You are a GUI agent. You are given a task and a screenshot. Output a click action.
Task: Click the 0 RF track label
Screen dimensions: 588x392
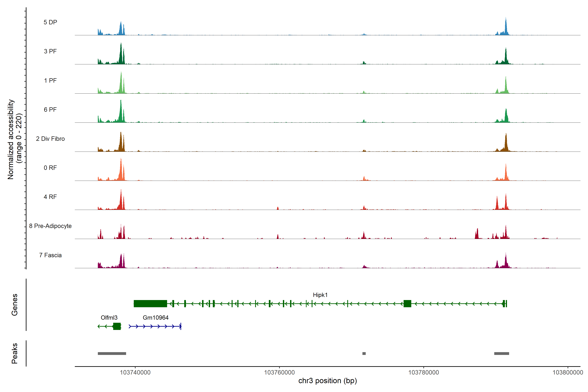50,168
